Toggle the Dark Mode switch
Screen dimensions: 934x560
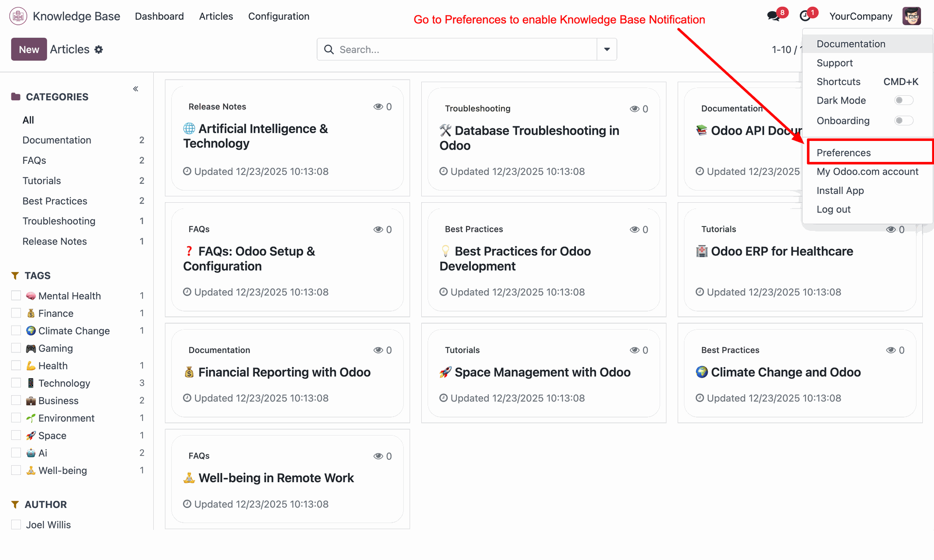[903, 101]
